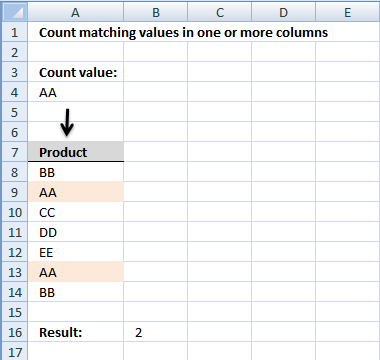
Task: Select column E header
Action: pos(347,12)
